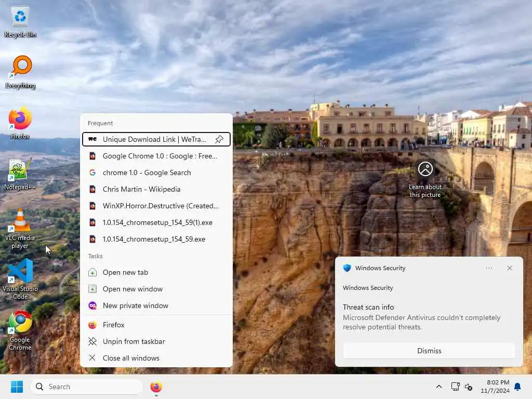Choose Open new tab task
The height and width of the screenshot is (399, 532).
(156, 272)
